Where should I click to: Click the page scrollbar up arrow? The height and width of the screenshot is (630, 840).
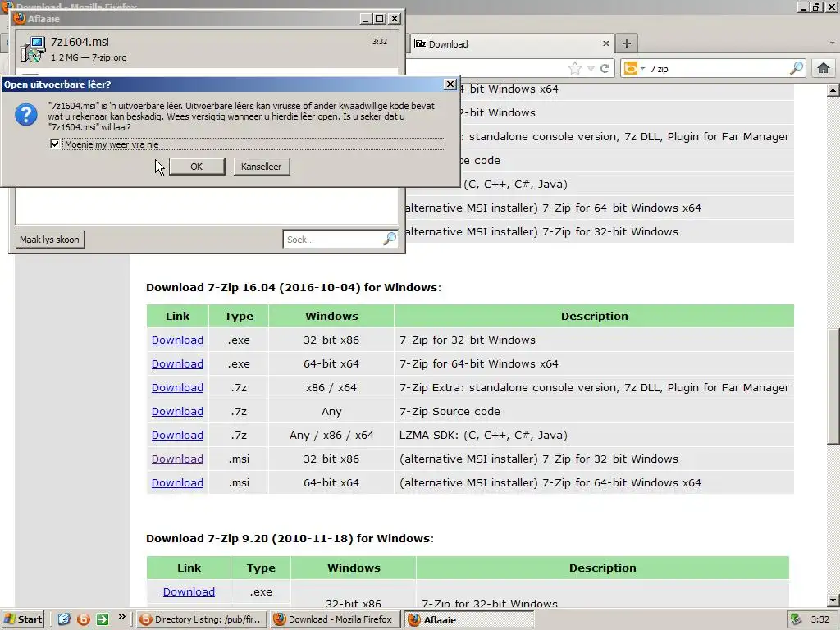click(x=833, y=90)
